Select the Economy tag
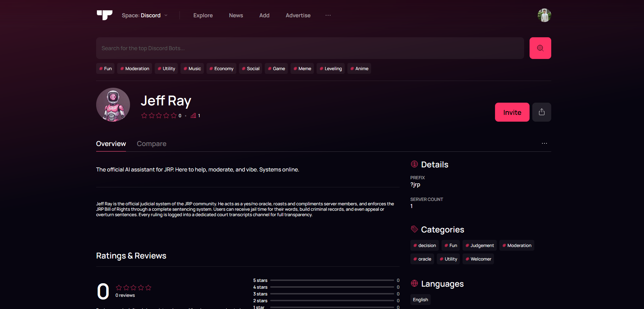644x309 pixels. 221,68
